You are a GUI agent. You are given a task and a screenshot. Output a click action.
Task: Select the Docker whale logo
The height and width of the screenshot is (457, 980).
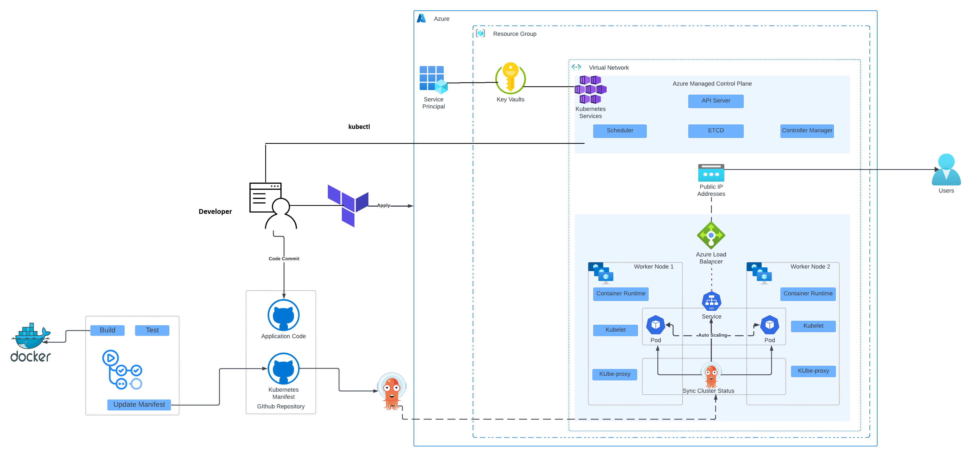pyautogui.click(x=30, y=342)
